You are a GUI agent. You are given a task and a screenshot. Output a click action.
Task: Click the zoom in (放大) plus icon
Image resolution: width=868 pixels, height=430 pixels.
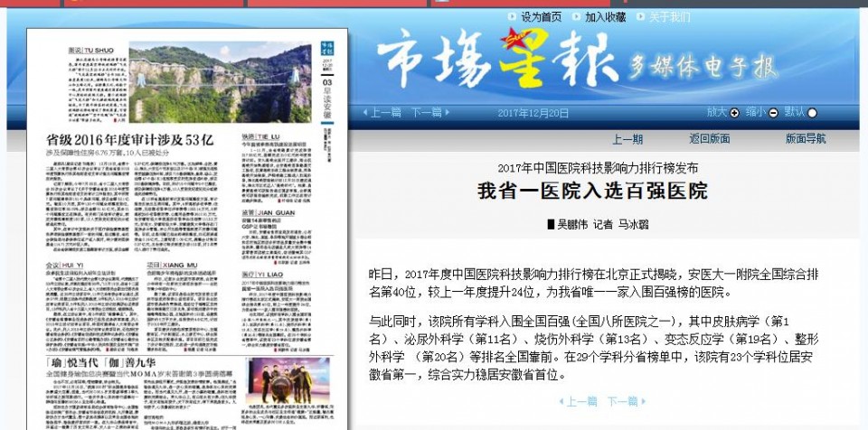pyautogui.click(x=734, y=113)
